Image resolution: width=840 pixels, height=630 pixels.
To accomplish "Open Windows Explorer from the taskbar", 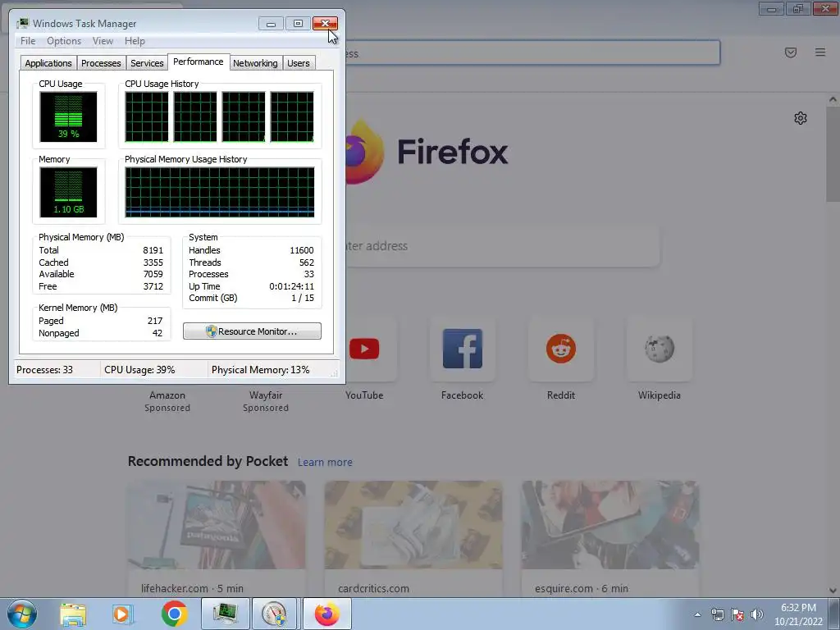I will pyautogui.click(x=73, y=614).
